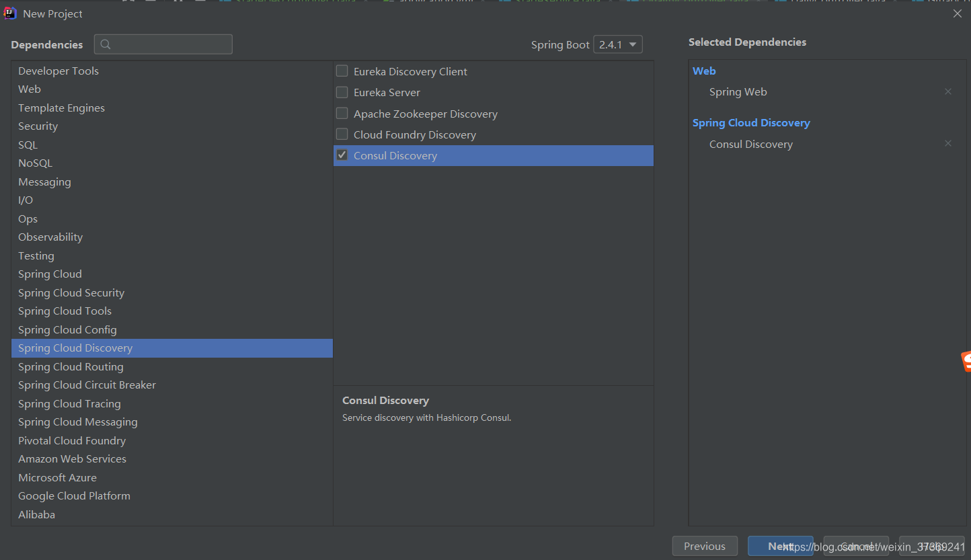This screenshot has width=971, height=560.
Task: Select the Messaging category
Action: click(x=172, y=182)
